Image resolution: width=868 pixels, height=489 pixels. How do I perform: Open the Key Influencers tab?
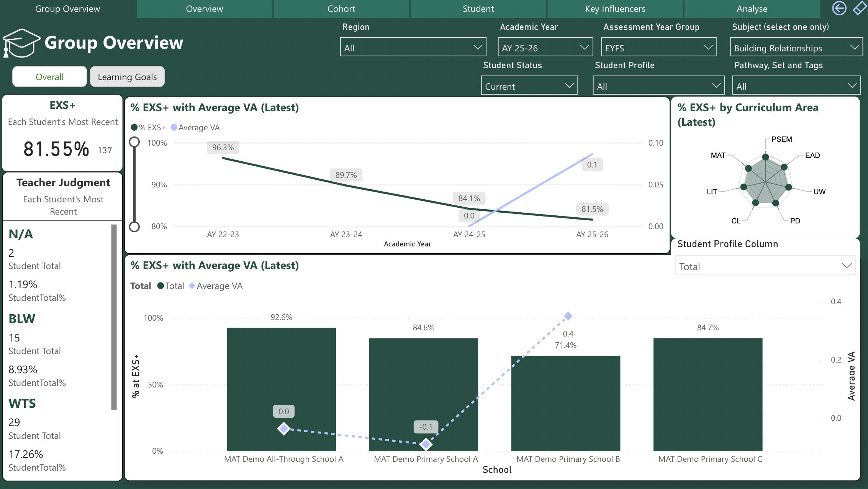click(x=615, y=9)
